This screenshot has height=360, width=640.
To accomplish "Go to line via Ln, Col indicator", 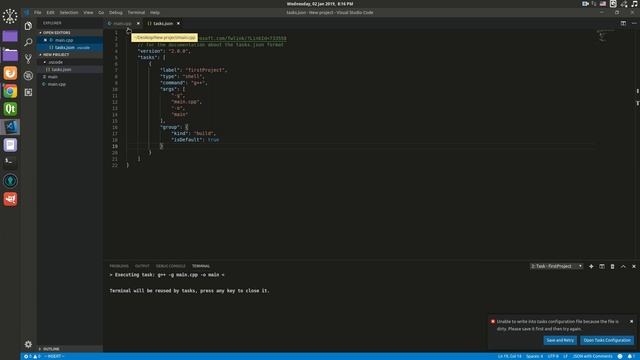I will (509, 356).
